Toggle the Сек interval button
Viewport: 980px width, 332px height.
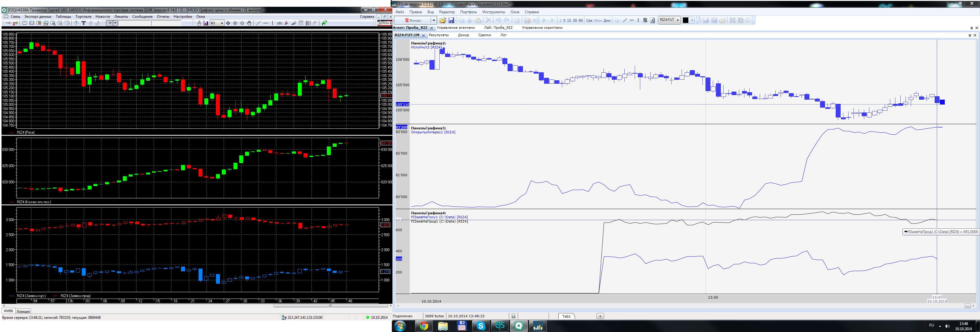589,21
